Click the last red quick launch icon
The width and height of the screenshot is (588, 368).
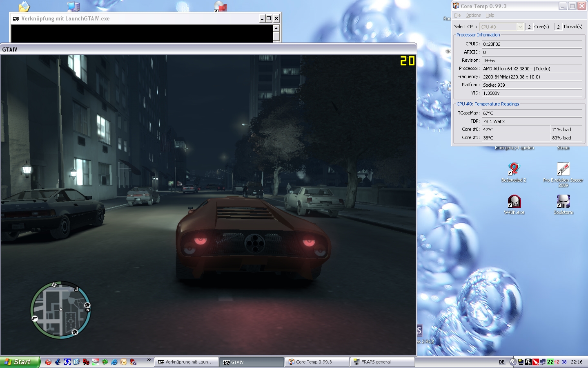click(x=133, y=362)
